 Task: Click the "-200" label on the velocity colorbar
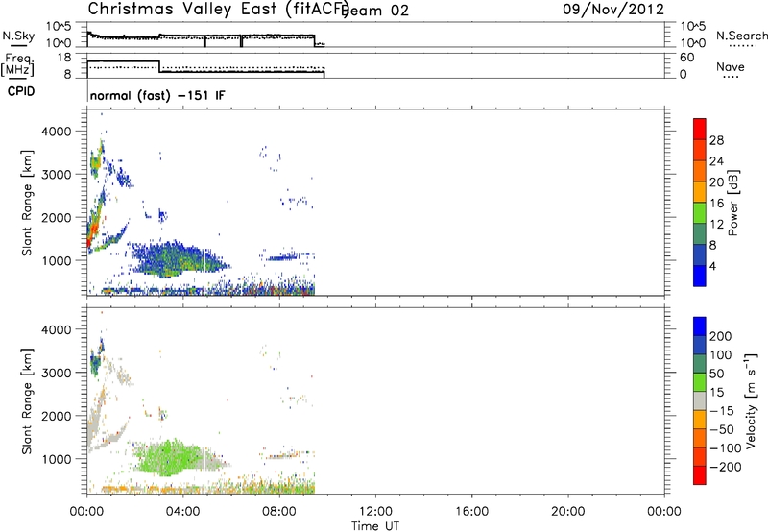point(725,467)
